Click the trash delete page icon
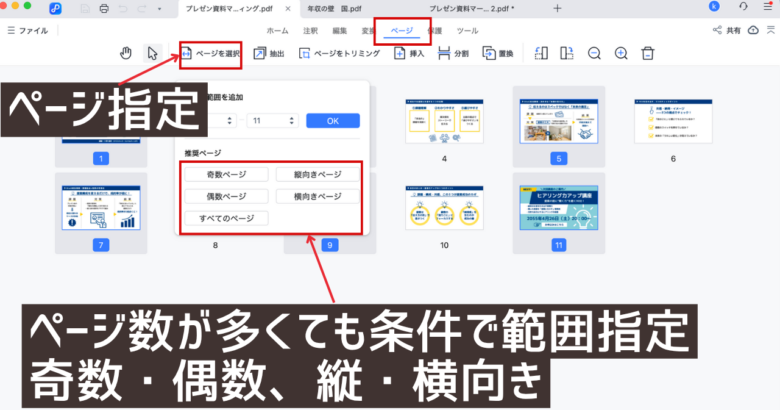The height and width of the screenshot is (410, 780). 648,53
